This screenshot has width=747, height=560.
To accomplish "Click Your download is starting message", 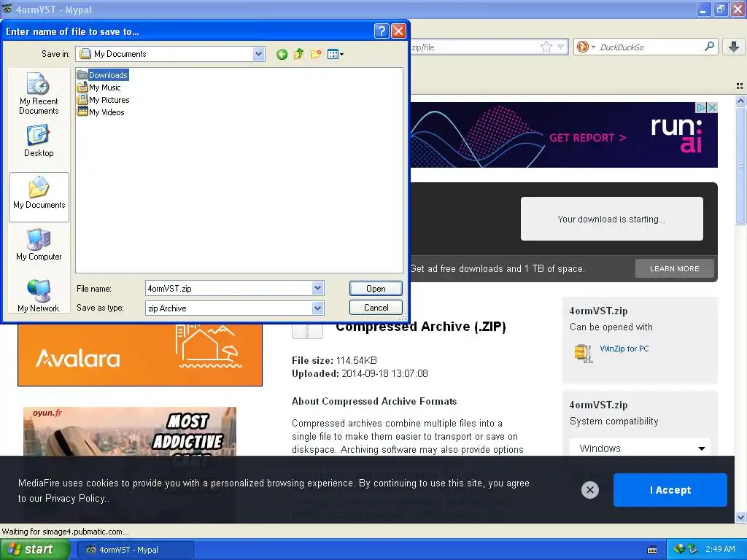I will (x=611, y=219).
